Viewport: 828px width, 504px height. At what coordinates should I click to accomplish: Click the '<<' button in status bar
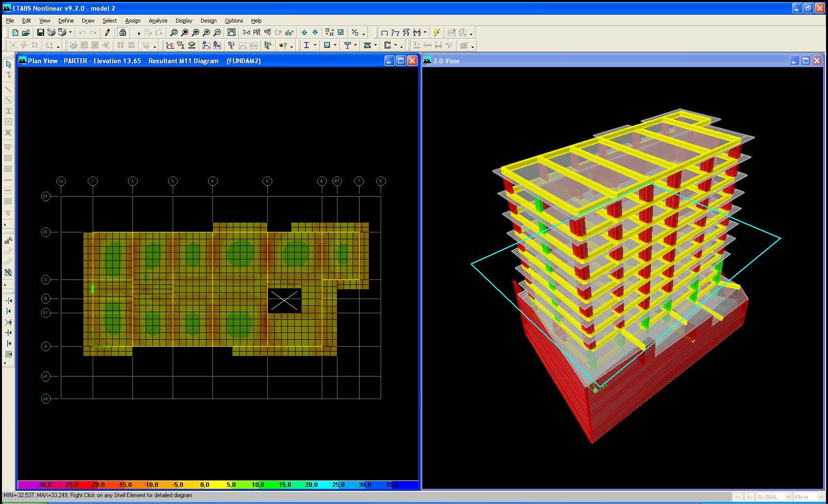click(737, 497)
